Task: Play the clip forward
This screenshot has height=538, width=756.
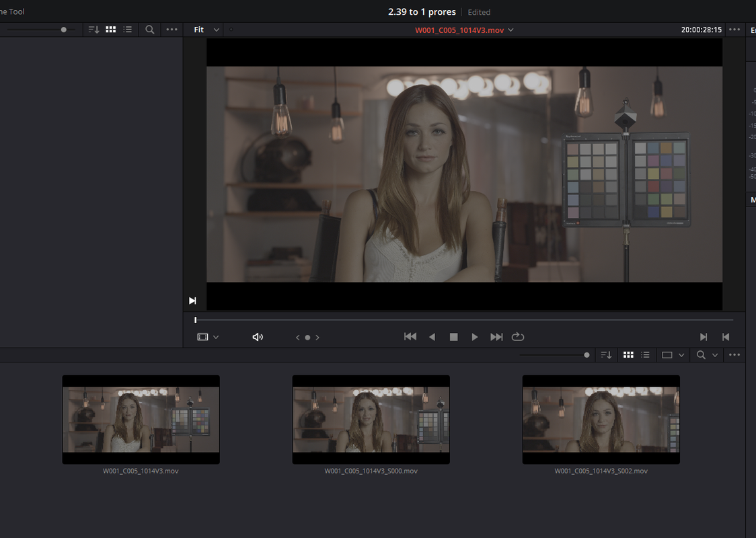Action: (x=475, y=337)
